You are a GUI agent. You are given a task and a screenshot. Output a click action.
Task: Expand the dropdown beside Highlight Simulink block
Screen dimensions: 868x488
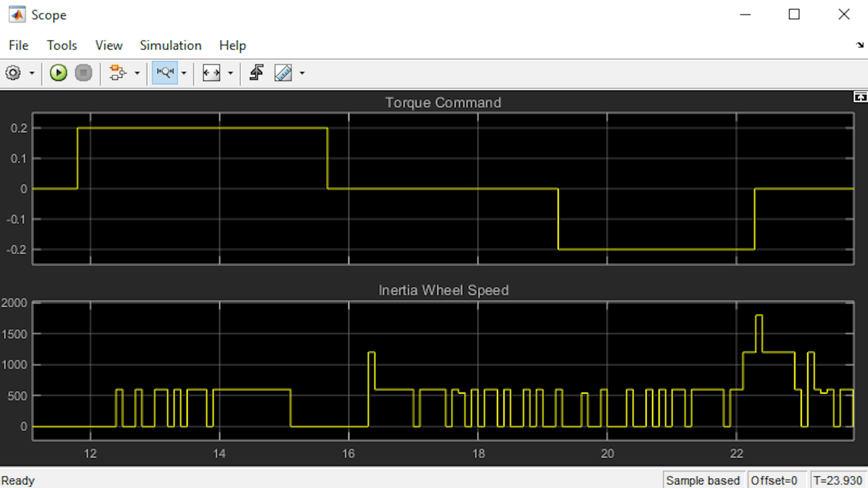pyautogui.click(x=137, y=73)
